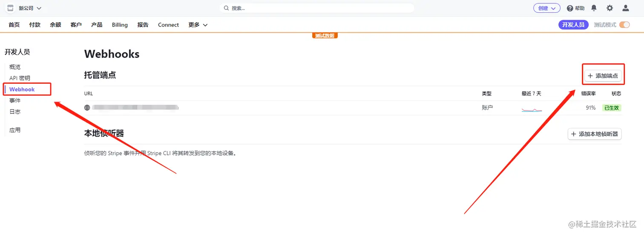Click the 已生效 status badge
The image size is (644, 236).
click(612, 108)
